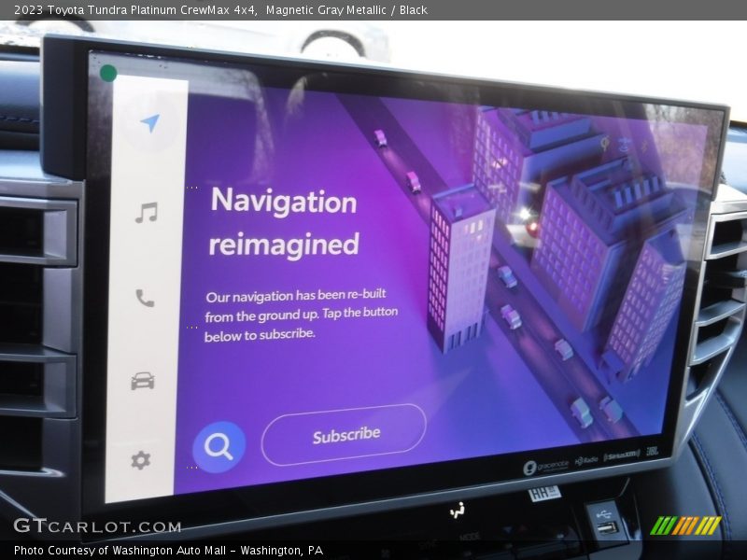Click the SiriusXM logo on bezel
747x560 pixels.
621,455
